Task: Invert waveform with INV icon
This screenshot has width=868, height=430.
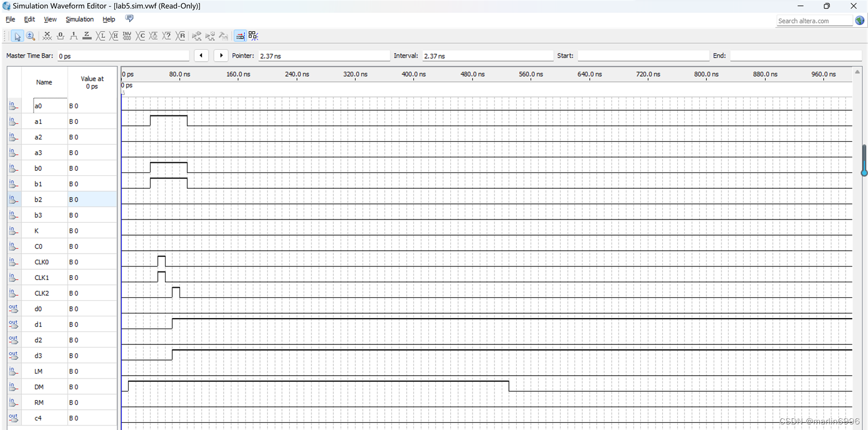Action: coord(127,36)
